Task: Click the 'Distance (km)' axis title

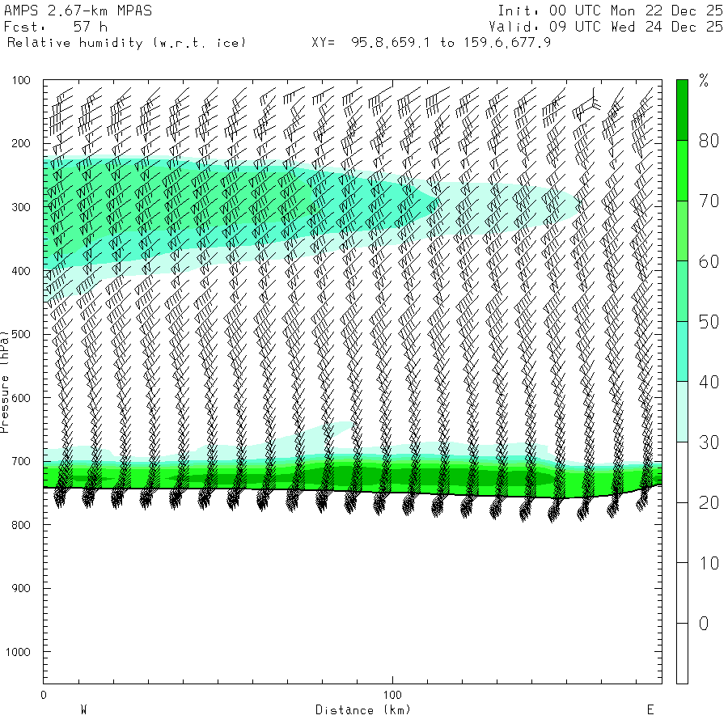Action: click(363, 710)
